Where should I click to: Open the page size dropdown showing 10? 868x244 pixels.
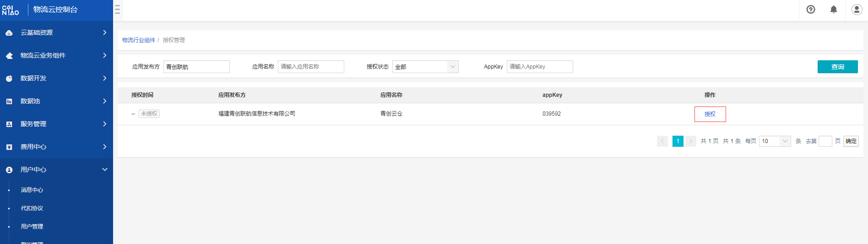pyautogui.click(x=775, y=141)
